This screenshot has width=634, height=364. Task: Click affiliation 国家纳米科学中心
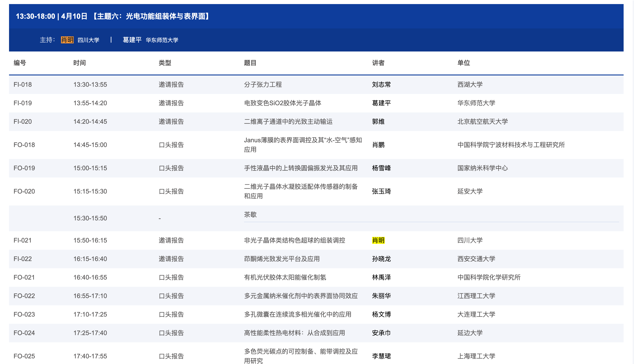click(x=482, y=168)
